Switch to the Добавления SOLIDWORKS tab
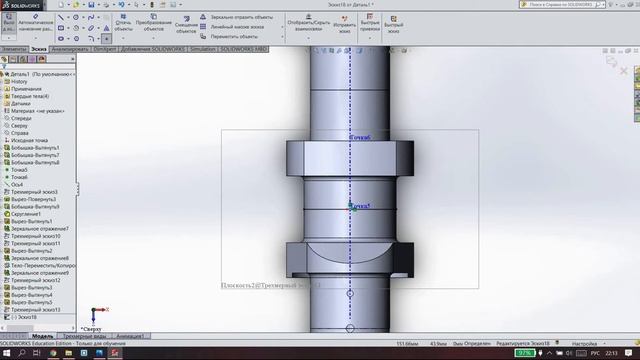Viewport: 640px width, 360px height. pos(153,49)
